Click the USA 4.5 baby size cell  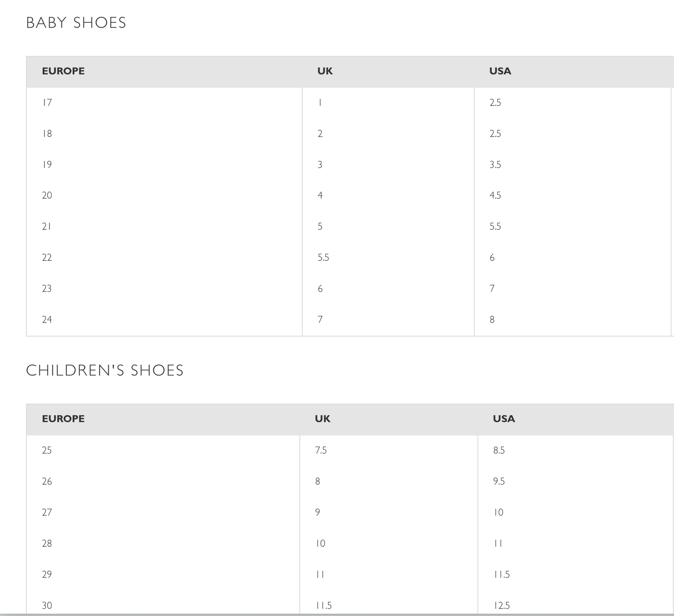495,195
